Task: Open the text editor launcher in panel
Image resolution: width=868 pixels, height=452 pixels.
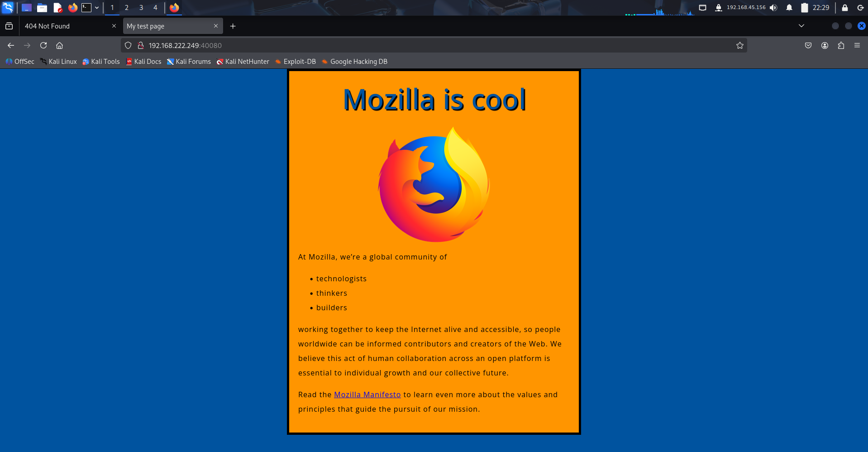Action: point(57,7)
